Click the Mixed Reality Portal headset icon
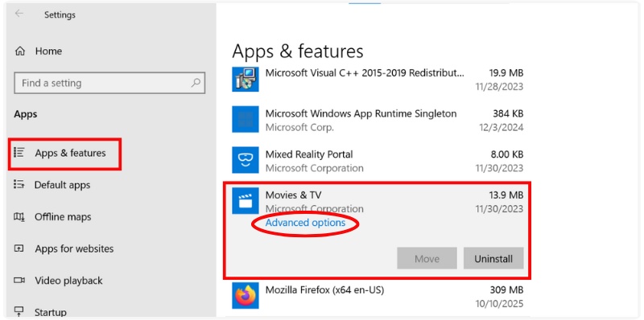 point(246,160)
